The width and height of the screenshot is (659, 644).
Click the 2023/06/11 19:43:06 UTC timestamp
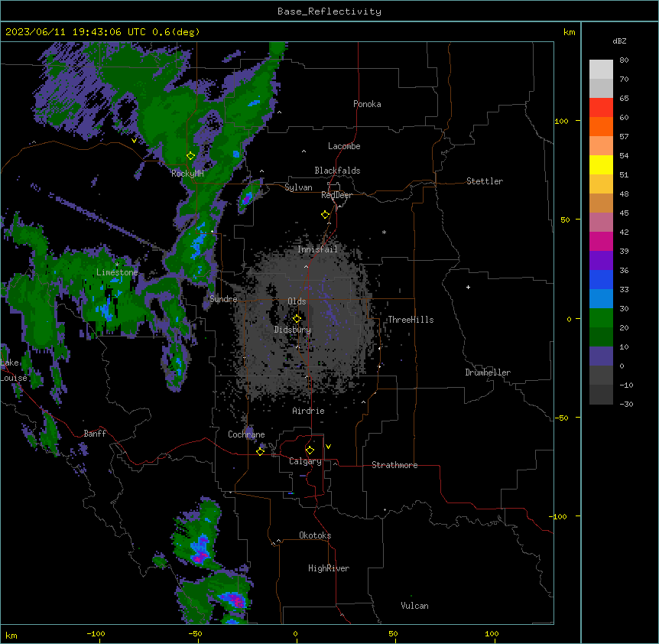pyautogui.click(x=76, y=32)
